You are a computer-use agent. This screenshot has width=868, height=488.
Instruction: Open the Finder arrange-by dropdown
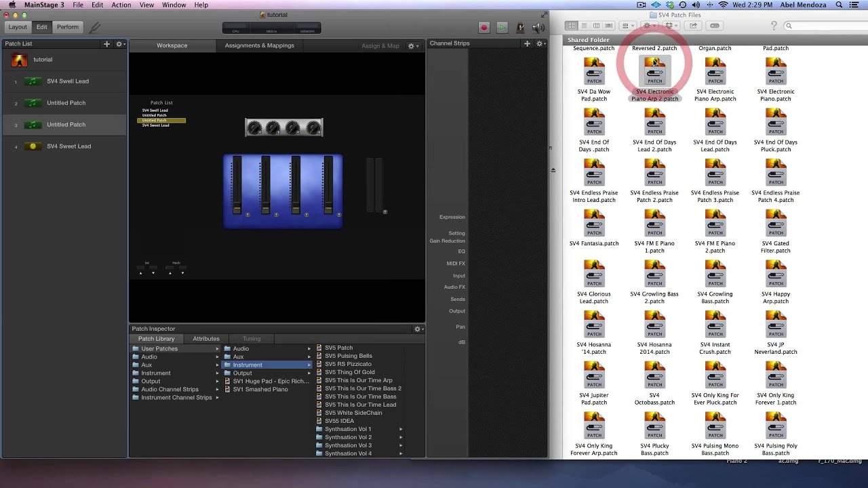[x=627, y=26]
